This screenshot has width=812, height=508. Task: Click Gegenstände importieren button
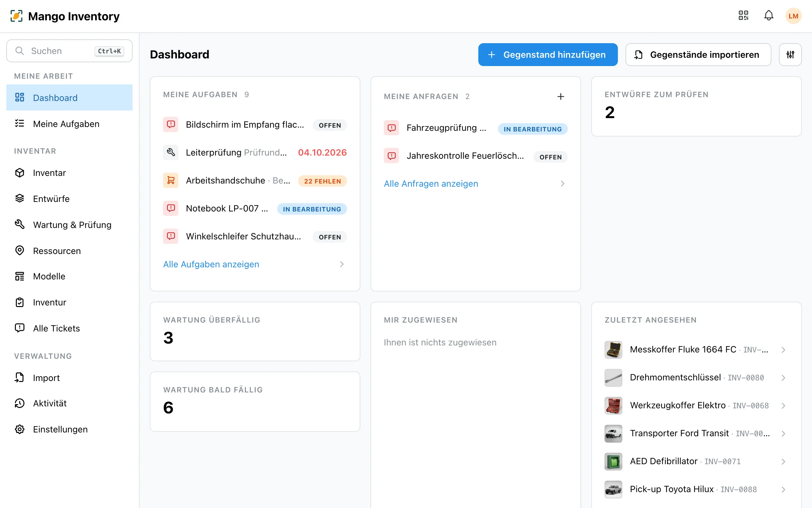[x=698, y=54]
